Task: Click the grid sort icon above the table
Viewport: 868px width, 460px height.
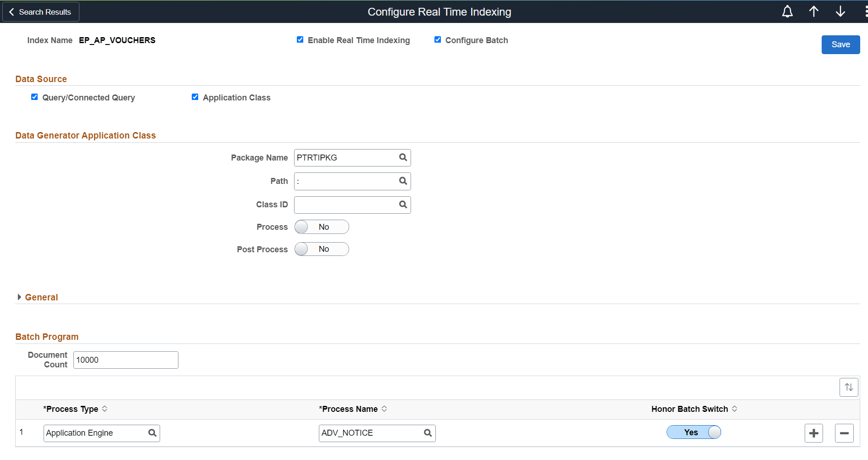Action: click(849, 387)
